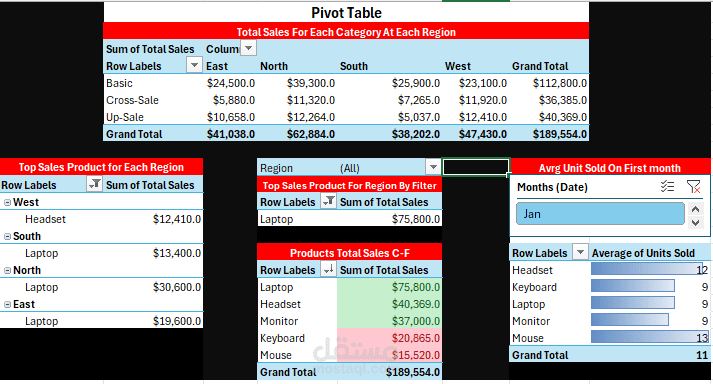Click the Up-Sale row label
Viewport: 713px width, 384px height.
pos(125,117)
